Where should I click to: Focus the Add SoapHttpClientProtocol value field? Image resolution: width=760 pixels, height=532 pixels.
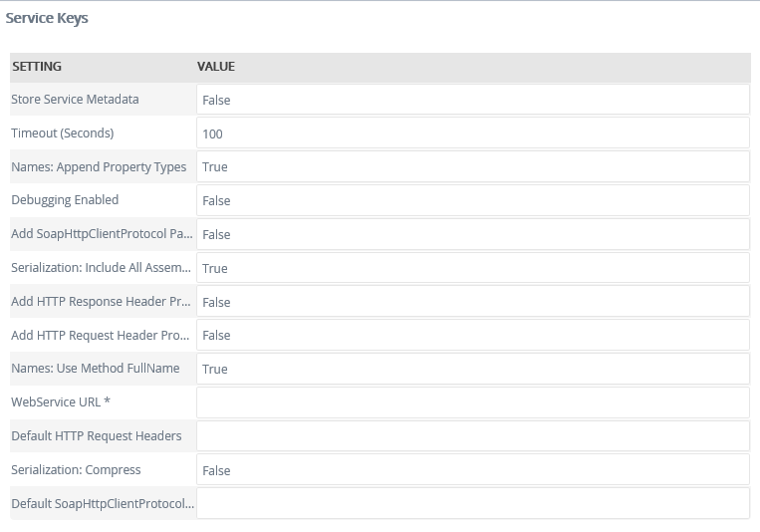pyautogui.click(x=472, y=234)
